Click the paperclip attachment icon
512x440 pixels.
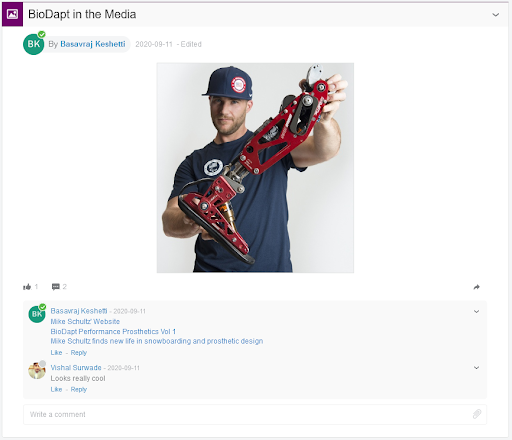click(477, 414)
